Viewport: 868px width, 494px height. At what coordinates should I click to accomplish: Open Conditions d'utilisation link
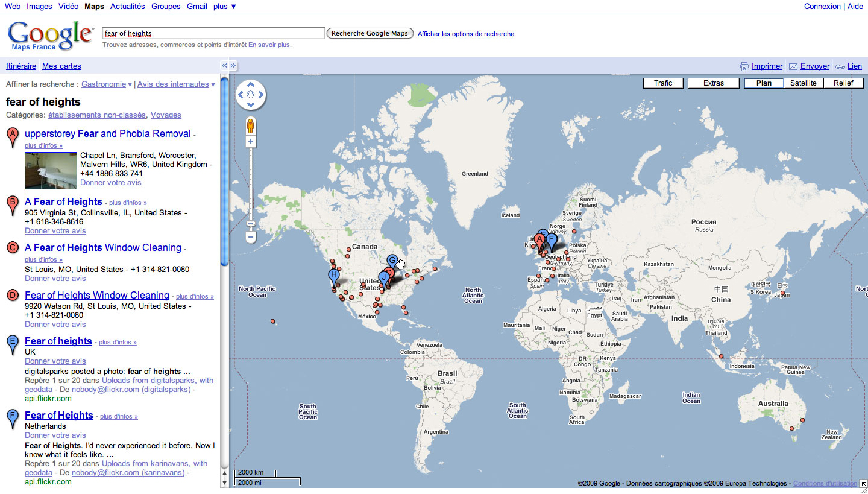tap(825, 484)
